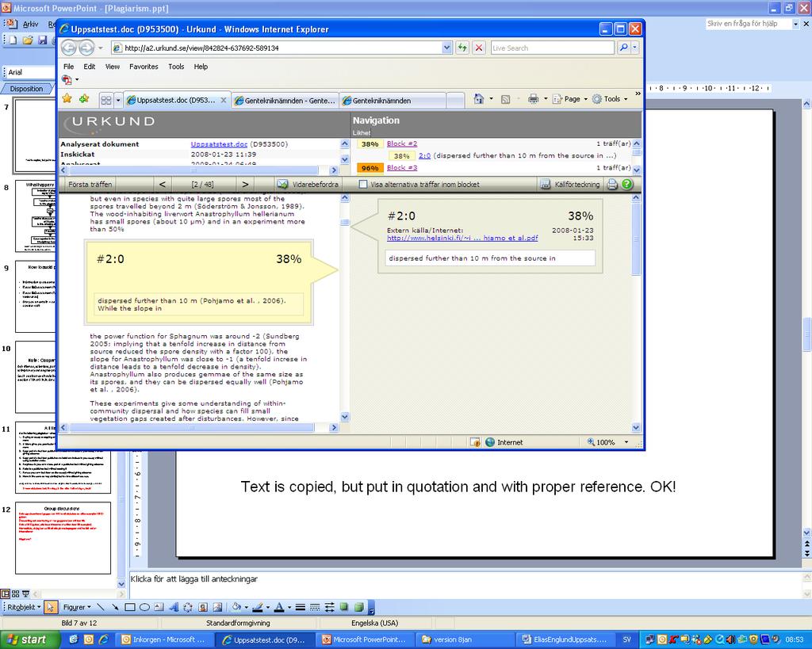This screenshot has height=649, width=812.
Task: Print the page from IE toolbar
Action: pos(533,99)
